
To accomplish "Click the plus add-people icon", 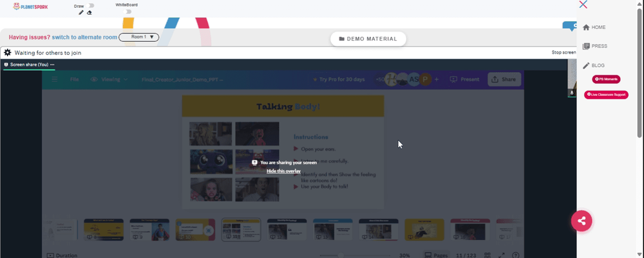I will [x=437, y=79].
